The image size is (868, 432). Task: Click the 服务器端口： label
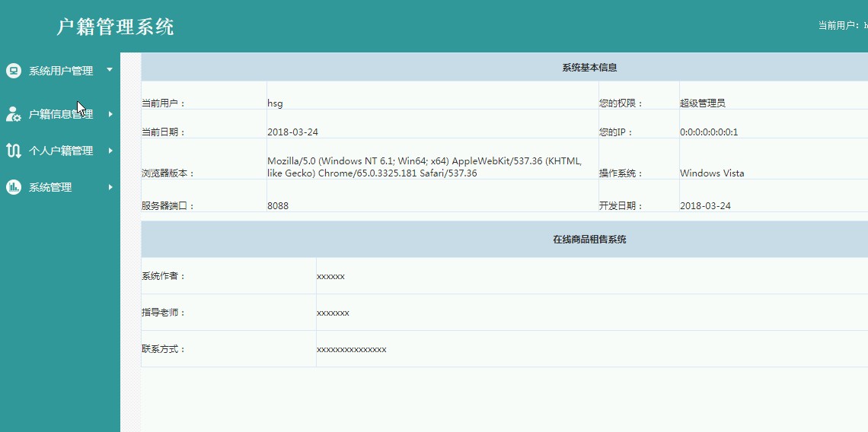click(168, 206)
